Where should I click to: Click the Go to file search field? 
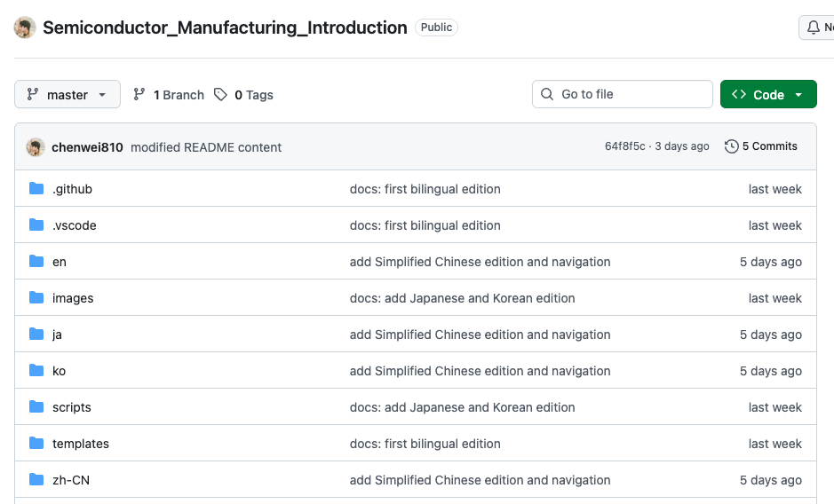pos(623,94)
